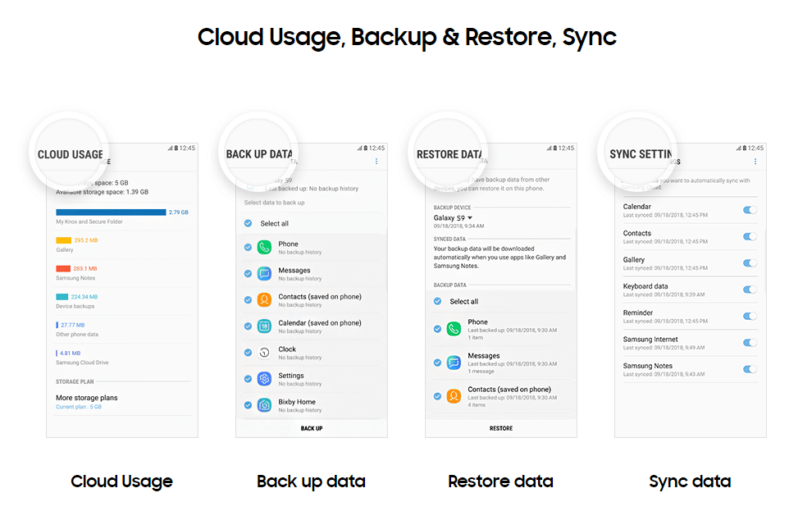This screenshot has height=511, width=812.
Task: Tap the BACK UP button
Action: click(x=312, y=429)
